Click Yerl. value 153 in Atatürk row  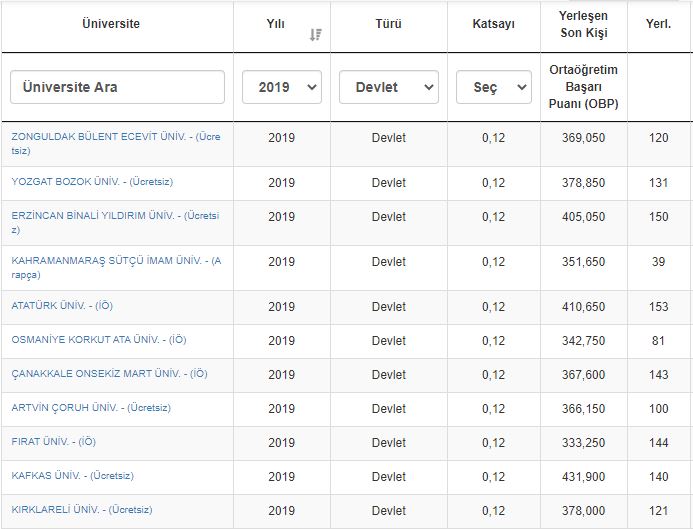659,306
